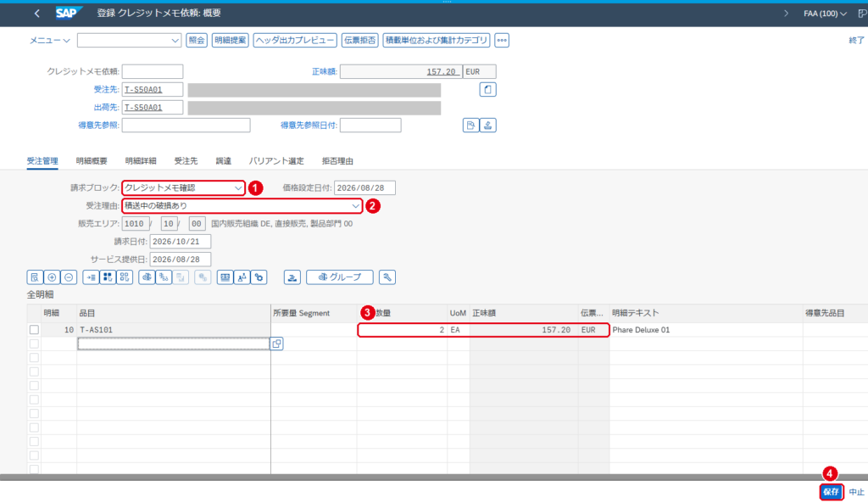
Task: Switch to the 明細概要 tab
Action: (92, 161)
